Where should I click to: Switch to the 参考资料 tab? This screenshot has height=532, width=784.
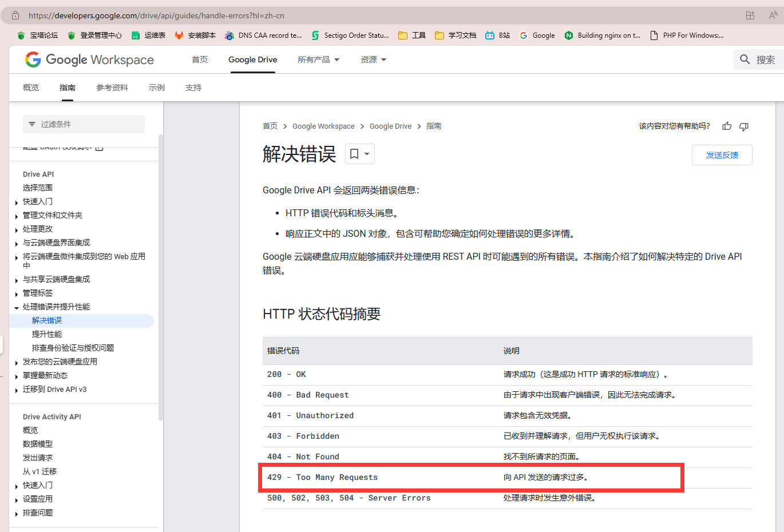coord(112,88)
